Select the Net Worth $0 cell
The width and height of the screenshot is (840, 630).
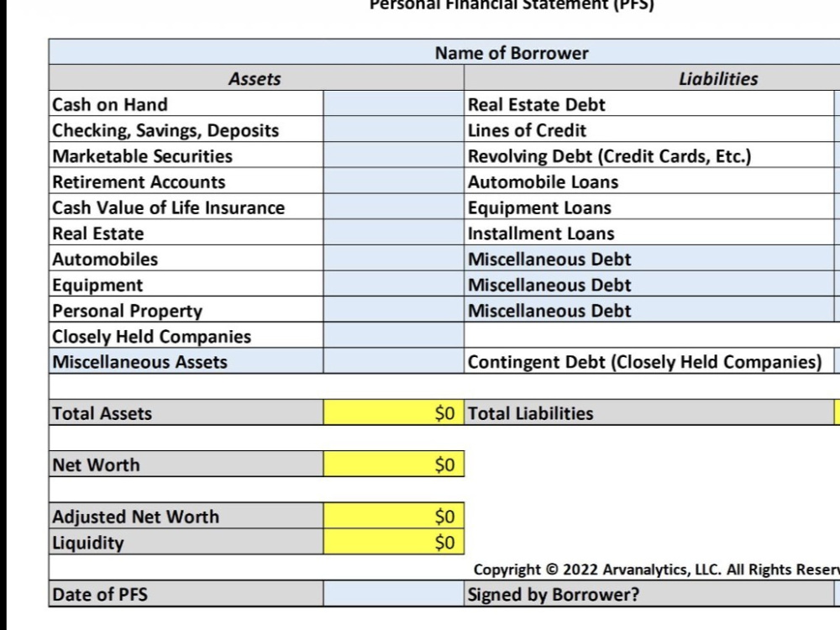tap(394, 464)
